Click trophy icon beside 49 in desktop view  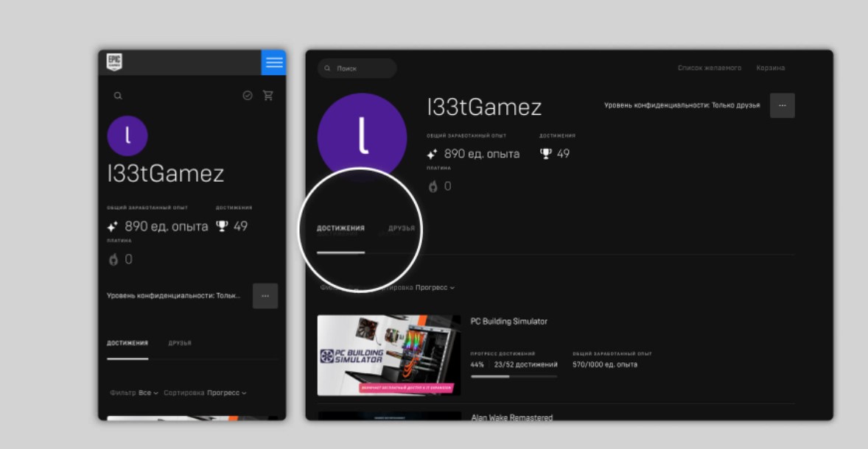(545, 154)
